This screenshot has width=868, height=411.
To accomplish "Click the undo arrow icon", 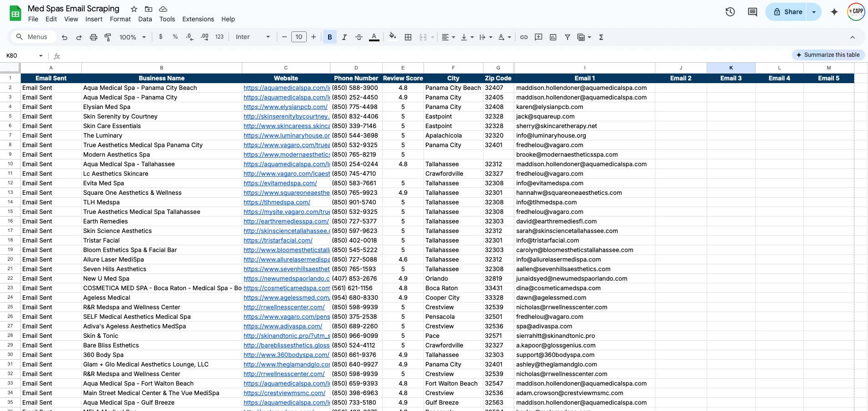I will (x=65, y=37).
